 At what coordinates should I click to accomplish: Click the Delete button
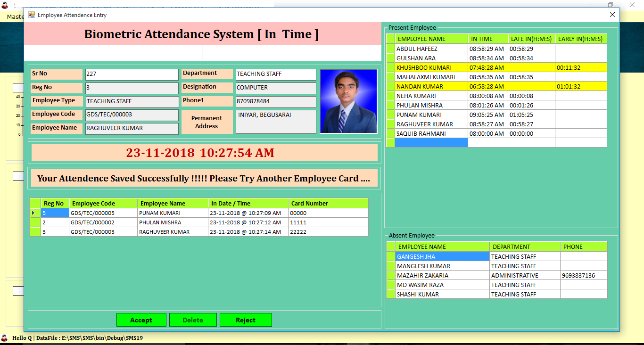(x=193, y=320)
